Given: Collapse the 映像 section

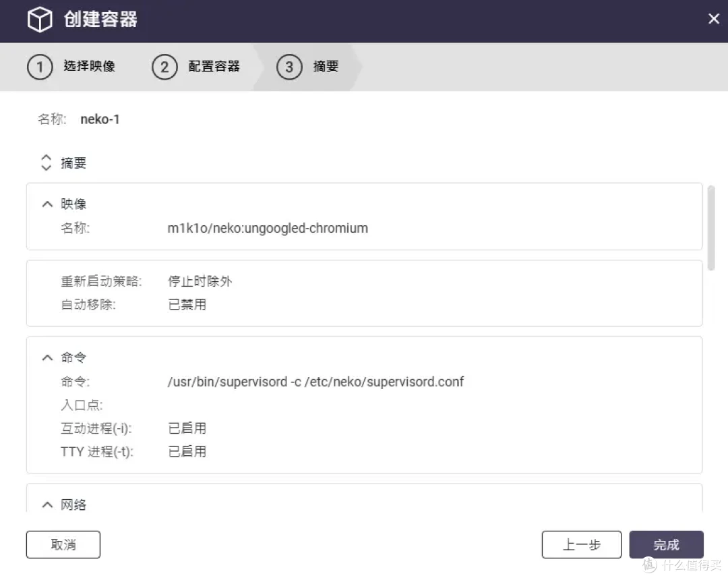Looking at the screenshot, I should [x=47, y=204].
